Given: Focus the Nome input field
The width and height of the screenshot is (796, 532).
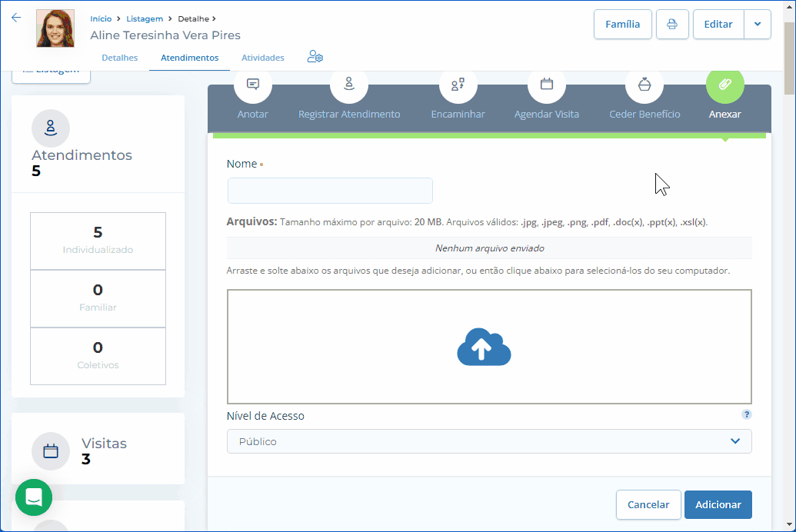Looking at the screenshot, I should pyautogui.click(x=330, y=191).
